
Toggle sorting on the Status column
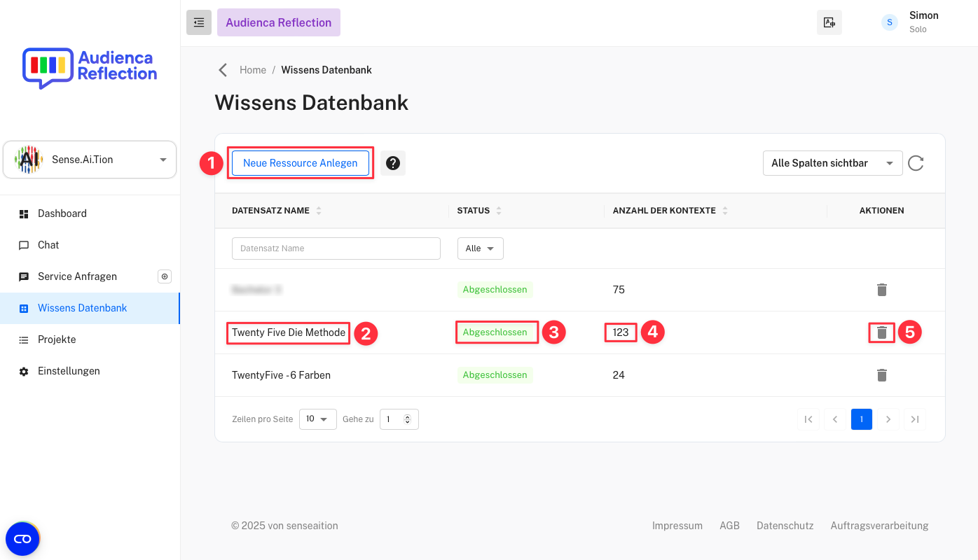[x=498, y=210]
